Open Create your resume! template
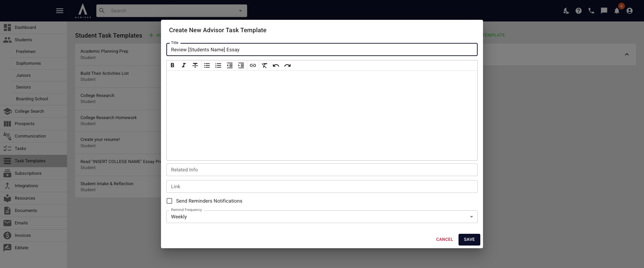 (x=118, y=143)
